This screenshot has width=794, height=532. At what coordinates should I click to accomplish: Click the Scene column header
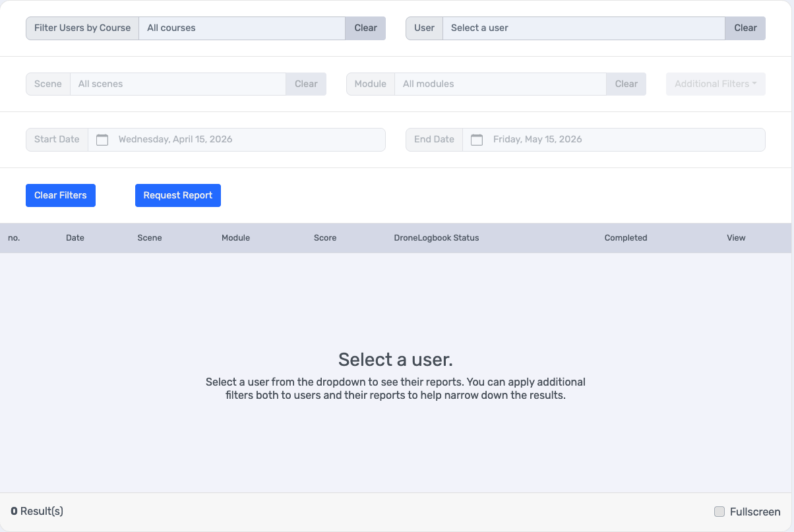point(150,238)
